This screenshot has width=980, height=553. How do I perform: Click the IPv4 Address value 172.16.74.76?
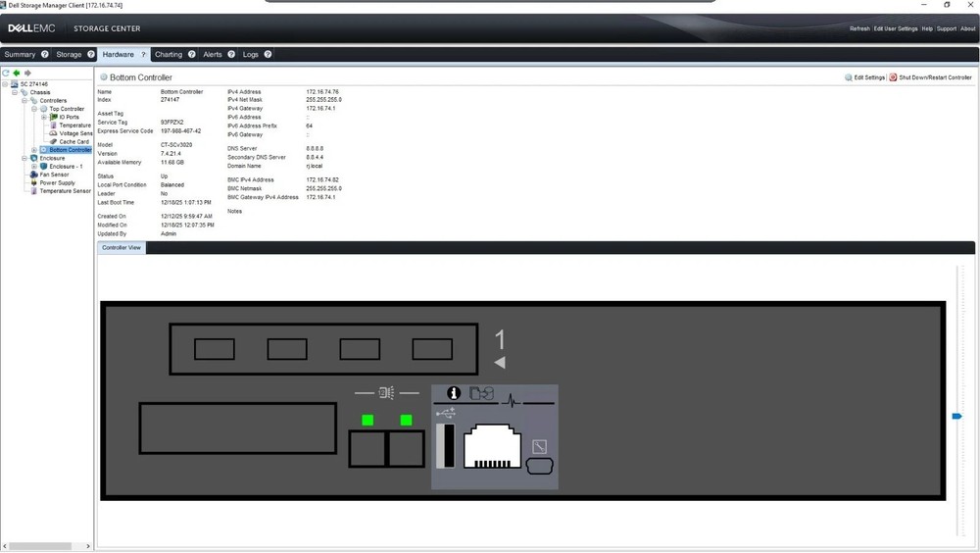pos(322,92)
